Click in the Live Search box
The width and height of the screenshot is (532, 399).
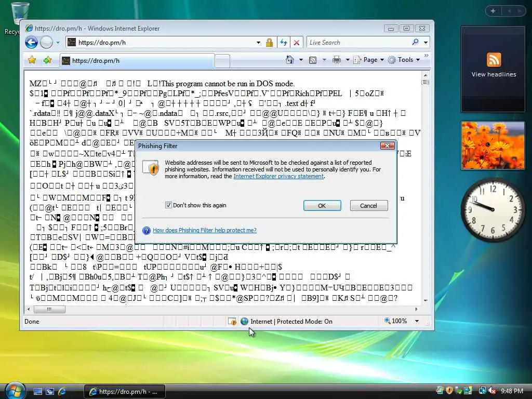point(358,43)
